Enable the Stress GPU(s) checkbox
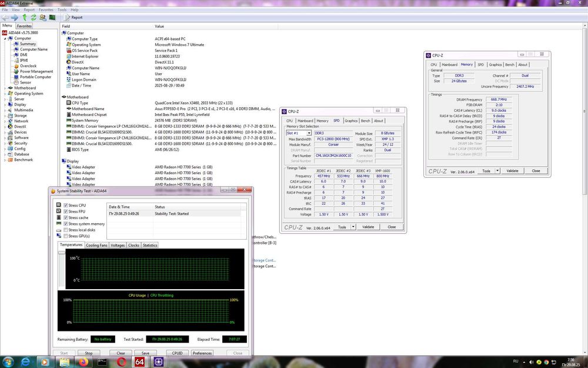This screenshot has width=588, height=368. point(65,236)
